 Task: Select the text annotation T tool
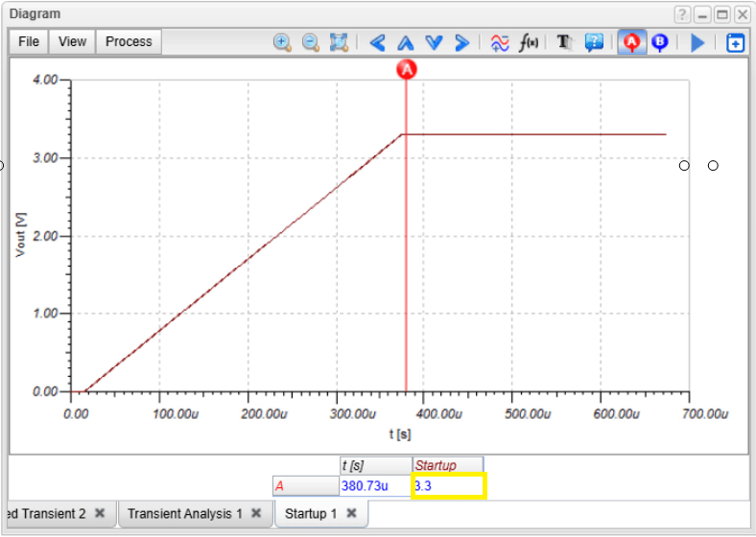(x=564, y=42)
